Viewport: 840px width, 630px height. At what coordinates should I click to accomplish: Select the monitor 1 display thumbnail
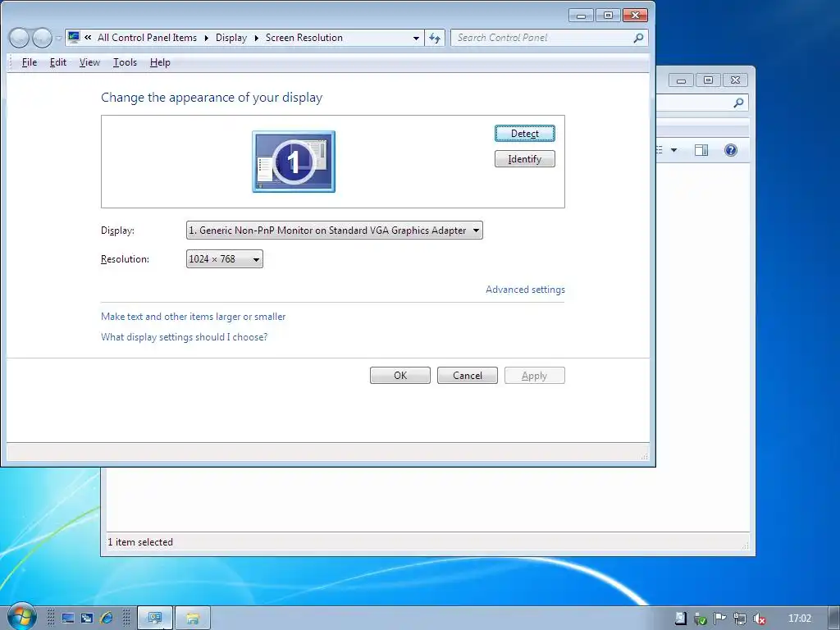coord(294,162)
